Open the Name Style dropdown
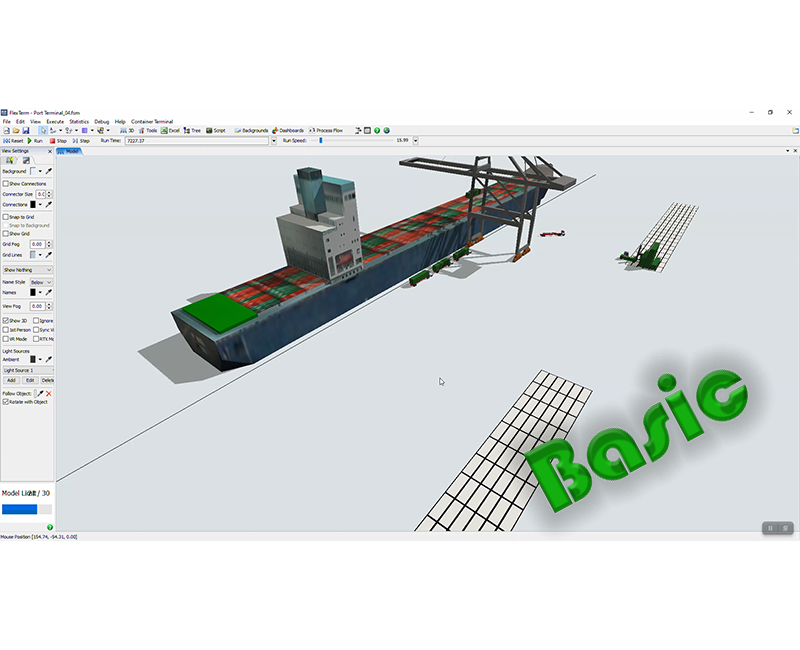This screenshot has height=650, width=800. [x=42, y=282]
